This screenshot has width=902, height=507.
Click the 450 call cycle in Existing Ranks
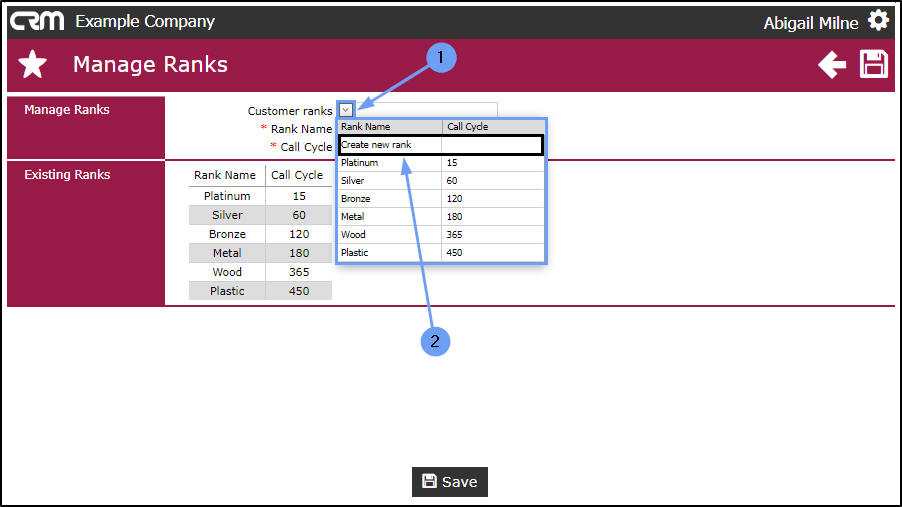pyautogui.click(x=299, y=291)
